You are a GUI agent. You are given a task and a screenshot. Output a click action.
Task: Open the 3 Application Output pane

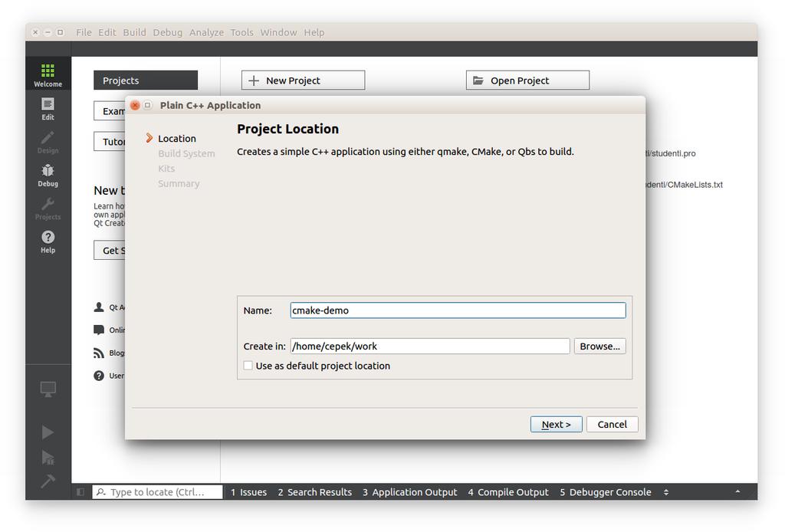410,492
